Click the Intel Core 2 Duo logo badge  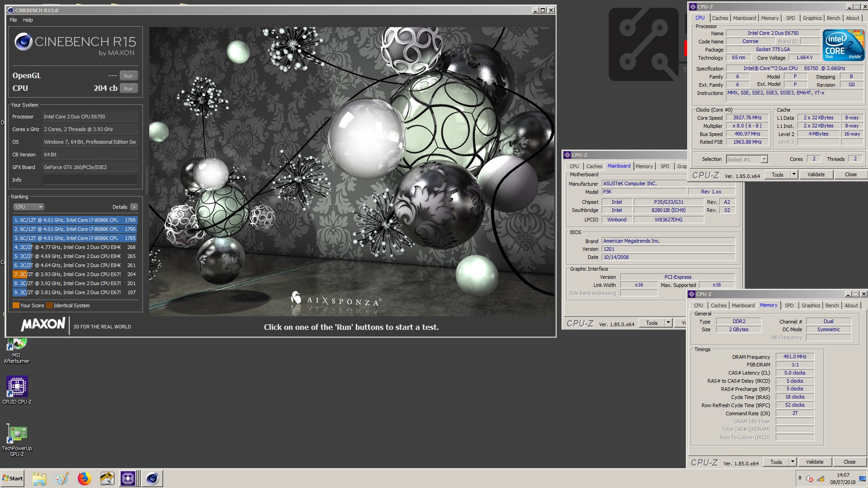844,45
